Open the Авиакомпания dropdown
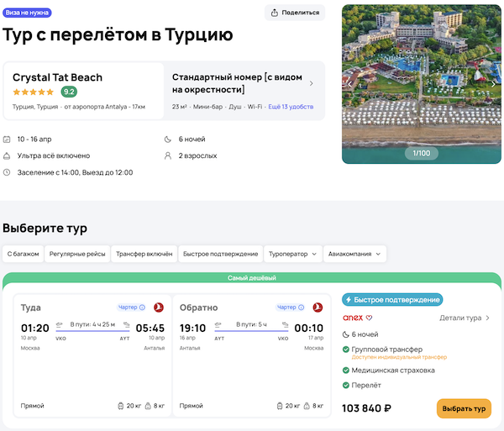The height and width of the screenshot is (431, 504). pos(355,254)
